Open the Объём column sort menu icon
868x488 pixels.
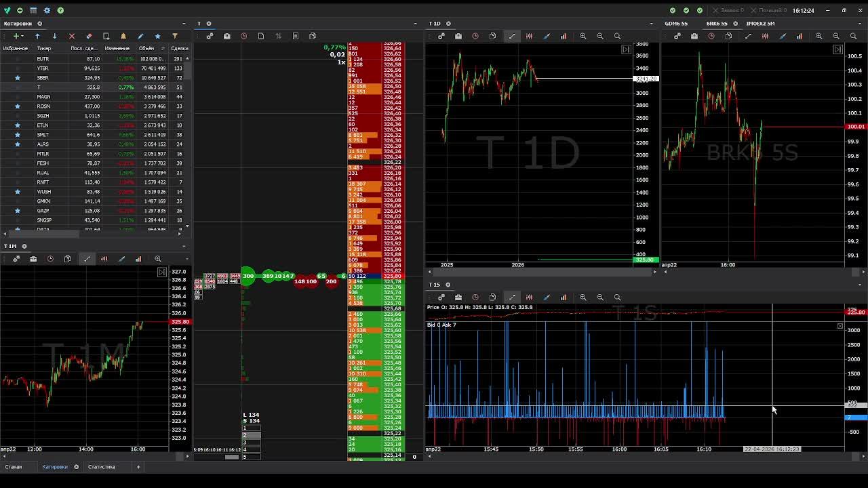[162, 49]
